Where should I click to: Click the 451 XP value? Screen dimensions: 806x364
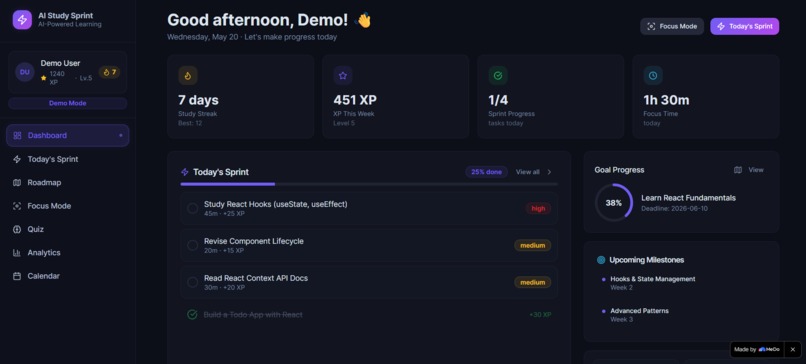click(x=355, y=100)
